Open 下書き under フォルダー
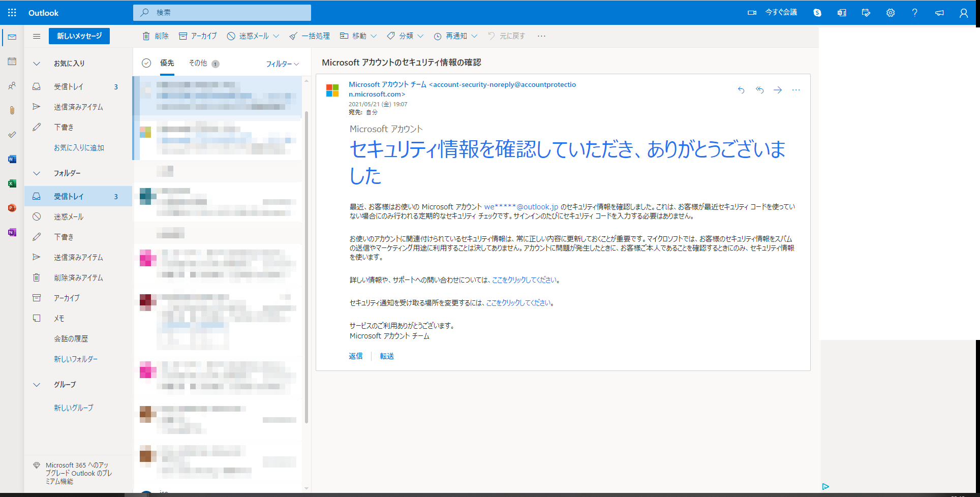 [x=78, y=237]
